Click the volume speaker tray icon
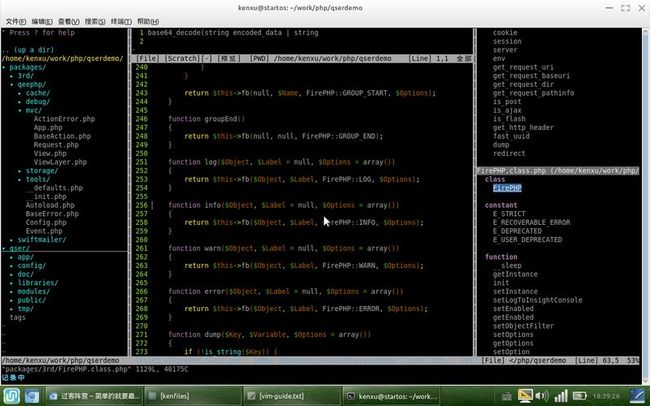 tap(542, 396)
